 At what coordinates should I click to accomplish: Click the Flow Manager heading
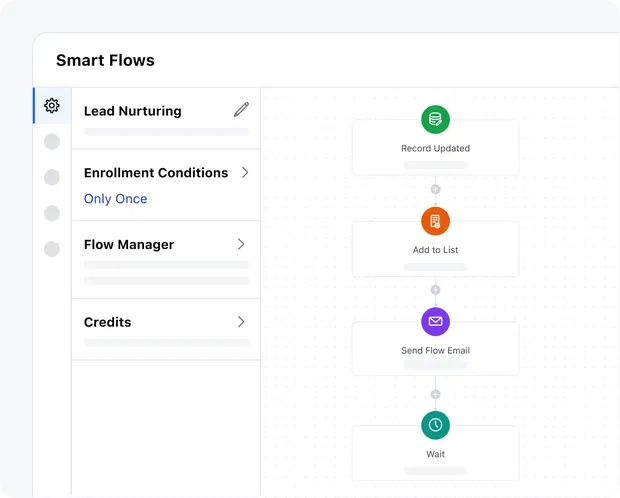pyautogui.click(x=129, y=244)
